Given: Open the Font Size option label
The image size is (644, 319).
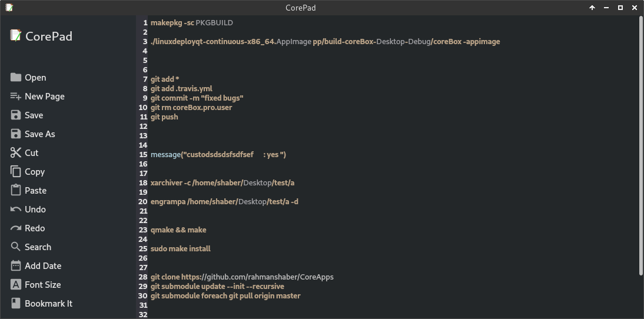Looking at the screenshot, I should [43, 284].
